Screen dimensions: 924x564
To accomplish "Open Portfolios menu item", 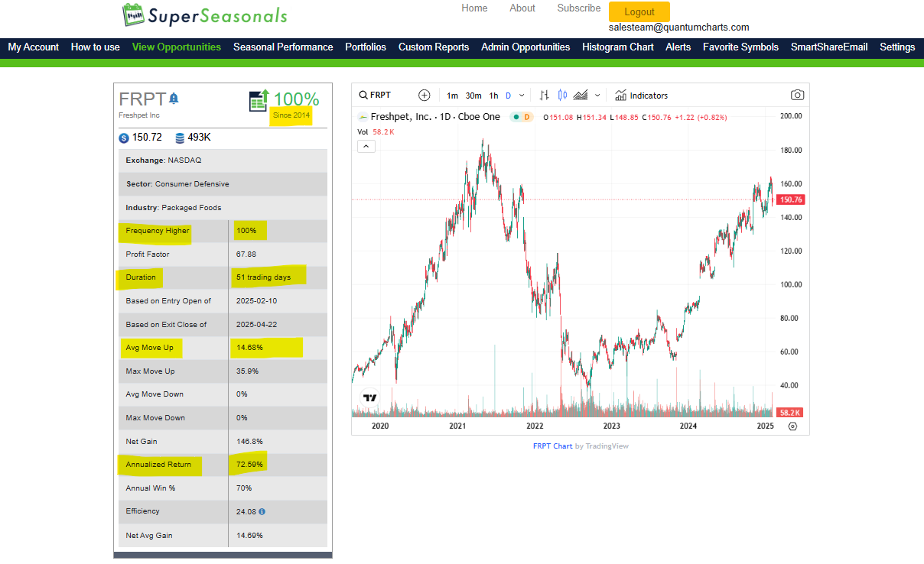I will [366, 47].
